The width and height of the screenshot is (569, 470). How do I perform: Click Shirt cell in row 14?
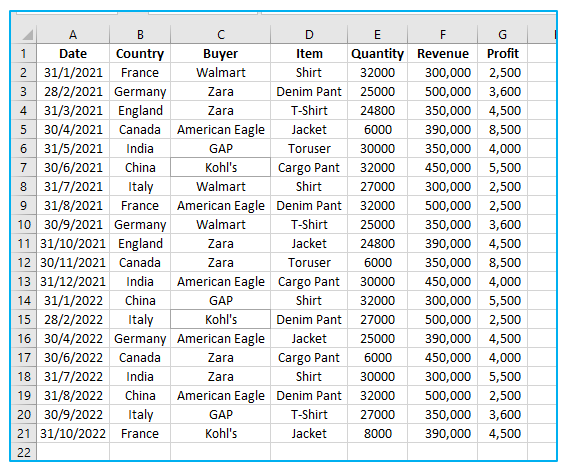pos(309,301)
